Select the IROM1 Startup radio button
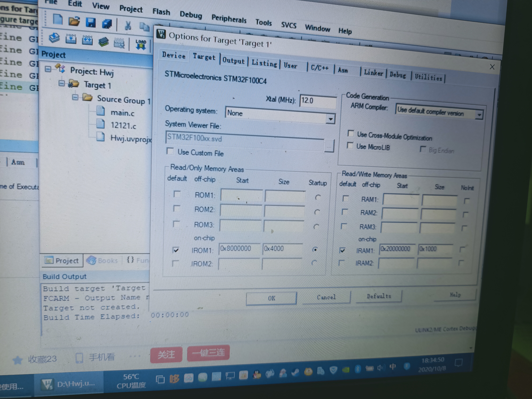Screen dimensions: 532x399 point(315,250)
